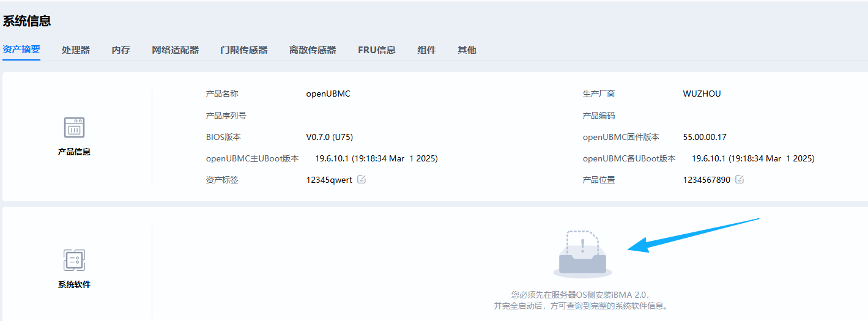Click the 系统软件 section icon
Image resolution: width=868 pixels, height=321 pixels.
coord(74,260)
